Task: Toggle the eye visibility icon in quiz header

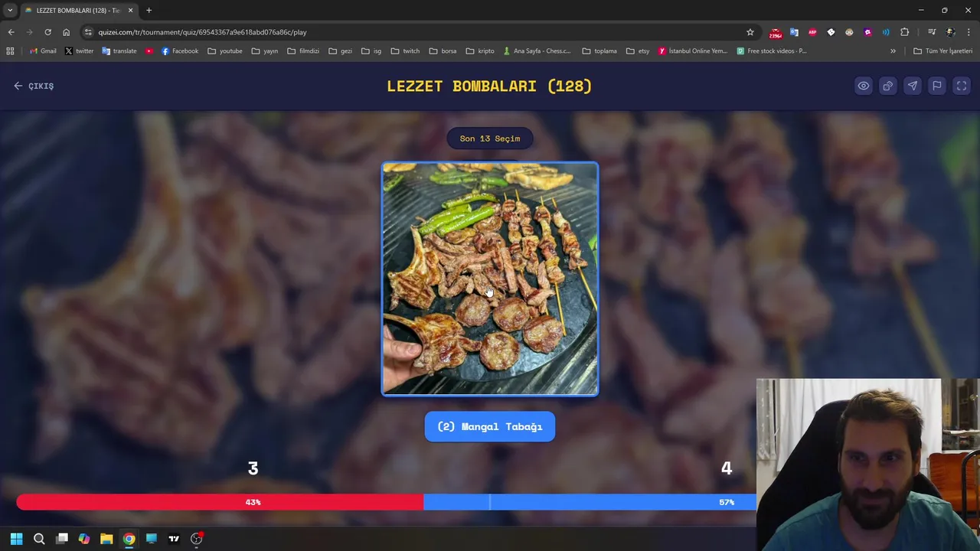Action: tap(863, 86)
